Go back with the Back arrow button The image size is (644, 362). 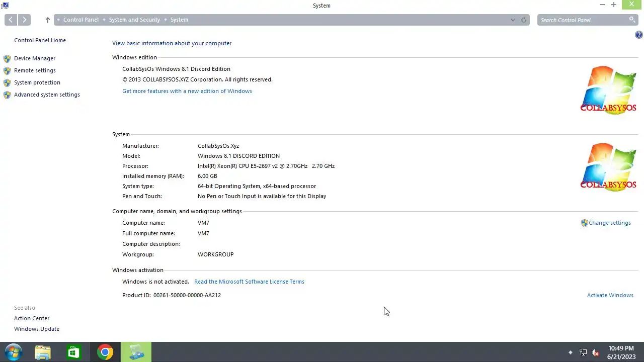(11, 20)
